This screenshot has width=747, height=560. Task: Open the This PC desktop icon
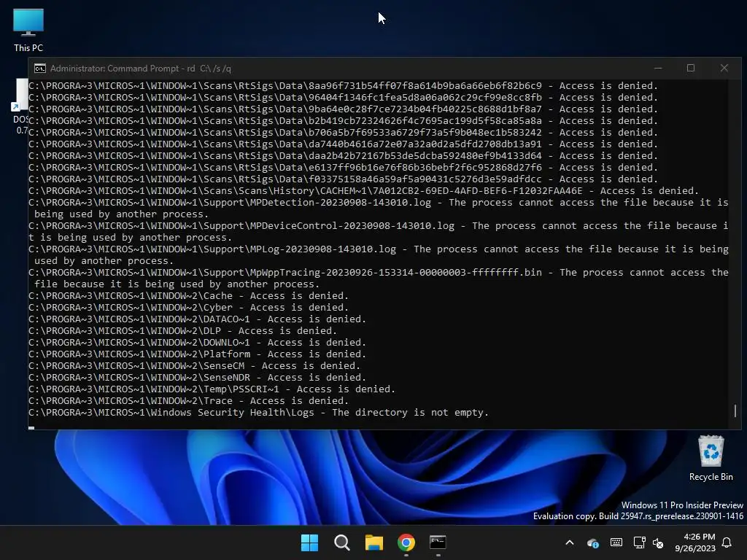[x=28, y=31]
